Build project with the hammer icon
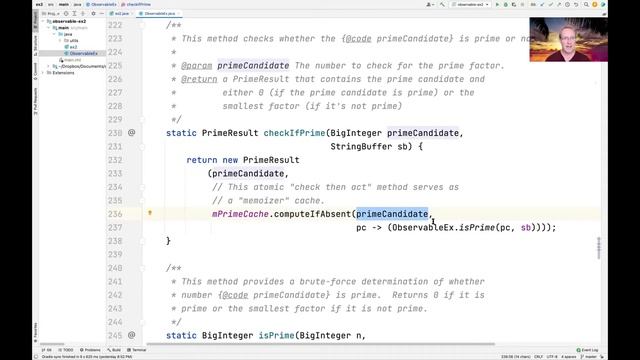 point(442,4)
